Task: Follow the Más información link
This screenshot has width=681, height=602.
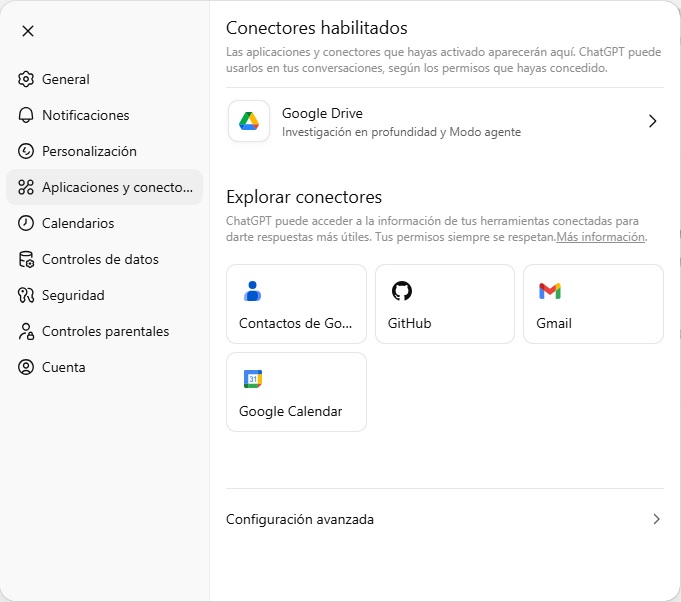Action: click(601, 237)
